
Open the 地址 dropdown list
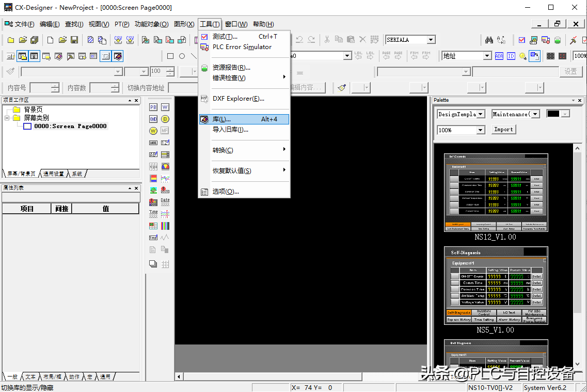(x=487, y=56)
